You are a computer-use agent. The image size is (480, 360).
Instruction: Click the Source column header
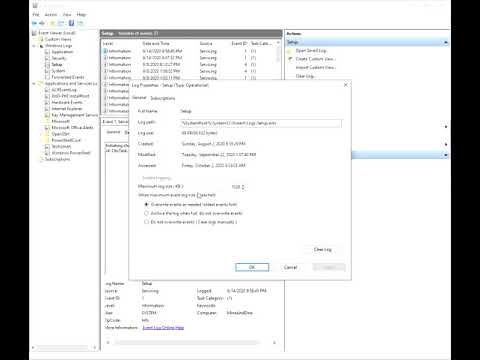[206, 44]
